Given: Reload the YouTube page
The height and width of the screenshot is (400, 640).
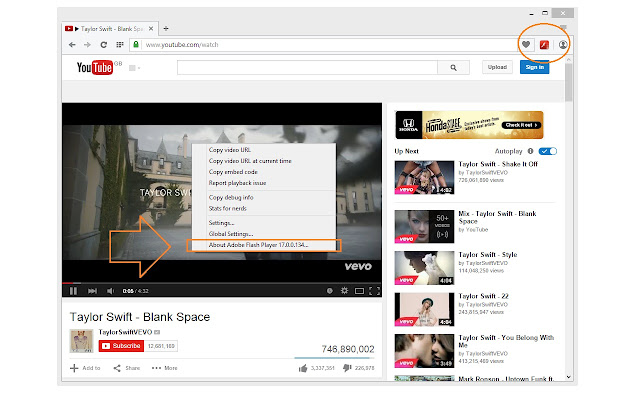Looking at the screenshot, I should click(x=104, y=44).
